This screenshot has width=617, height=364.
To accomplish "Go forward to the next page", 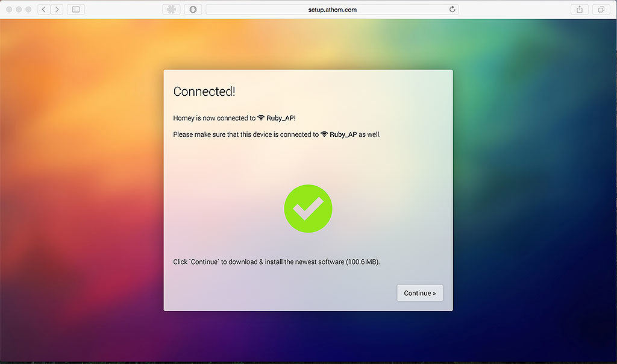I will click(57, 10).
